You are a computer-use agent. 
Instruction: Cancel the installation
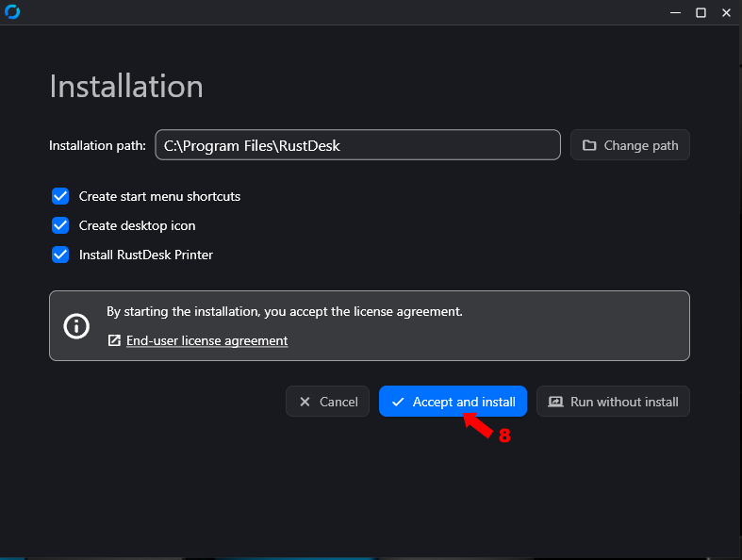point(327,402)
